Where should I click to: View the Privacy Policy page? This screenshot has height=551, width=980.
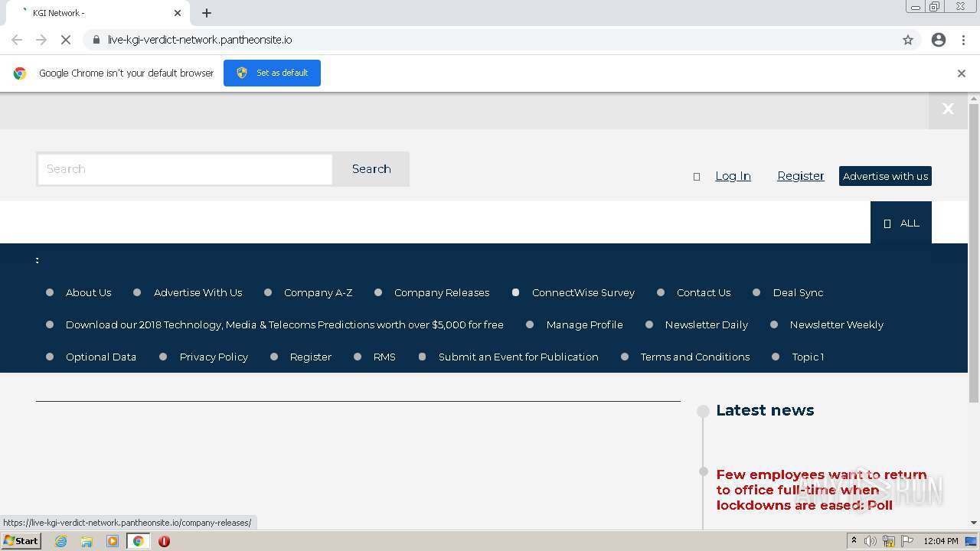click(x=214, y=357)
